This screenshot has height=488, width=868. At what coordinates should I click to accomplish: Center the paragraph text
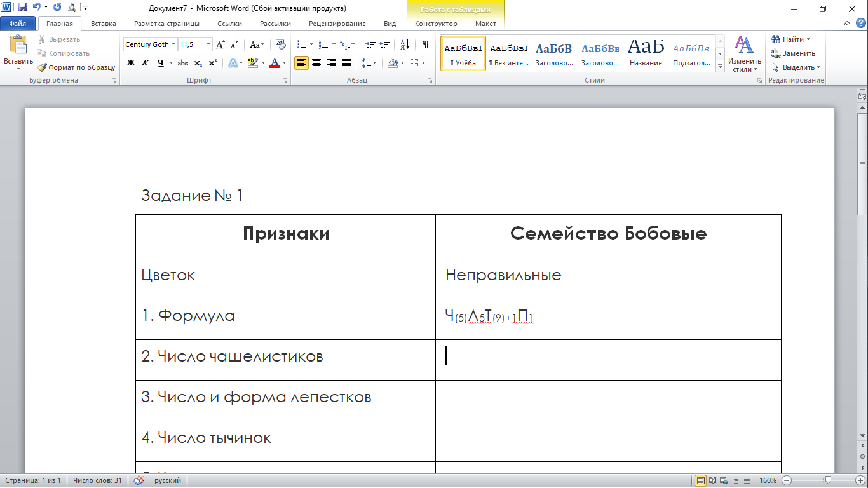[316, 63]
